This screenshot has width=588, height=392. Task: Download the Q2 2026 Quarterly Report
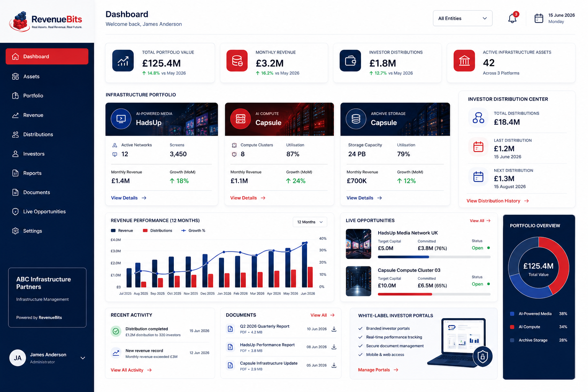click(334, 329)
